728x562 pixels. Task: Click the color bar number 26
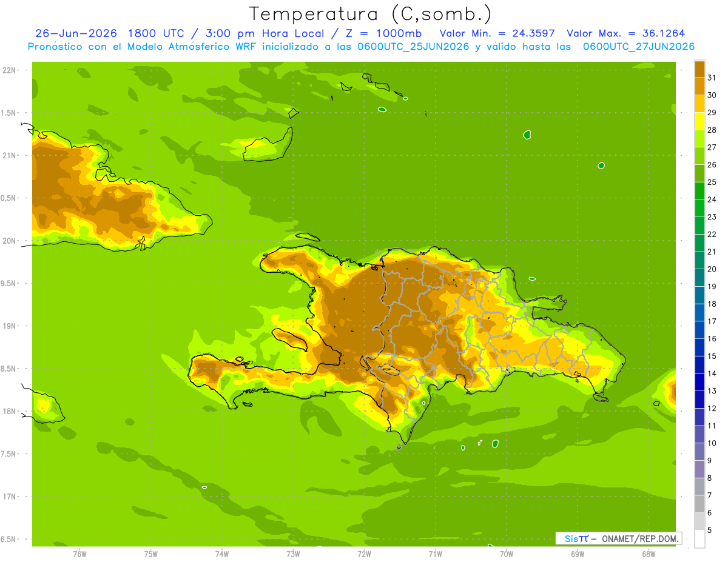712,164
